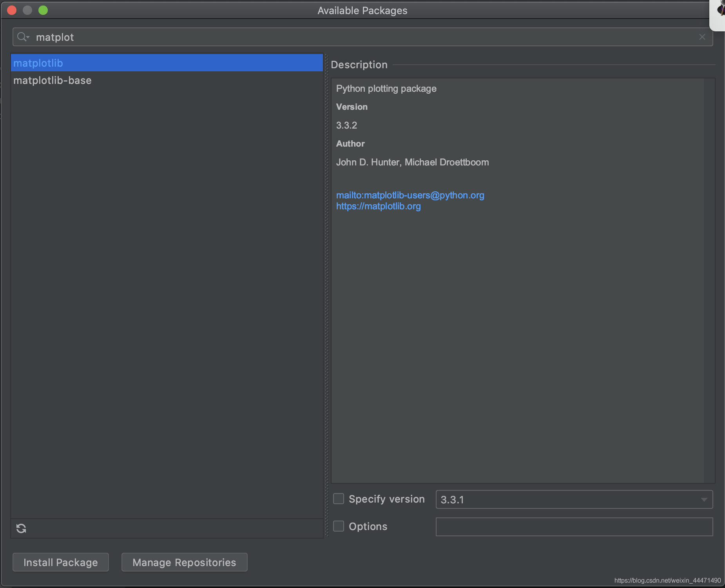Click the Manage Repositories button
Viewport: 725px width, 588px height.
coord(184,562)
